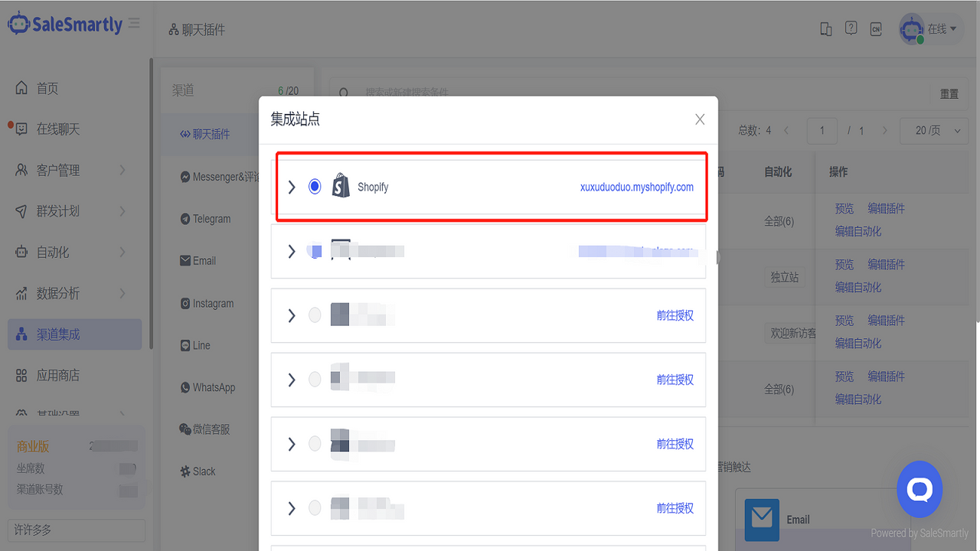
Task: Click the 独立站 tag
Action: (785, 277)
